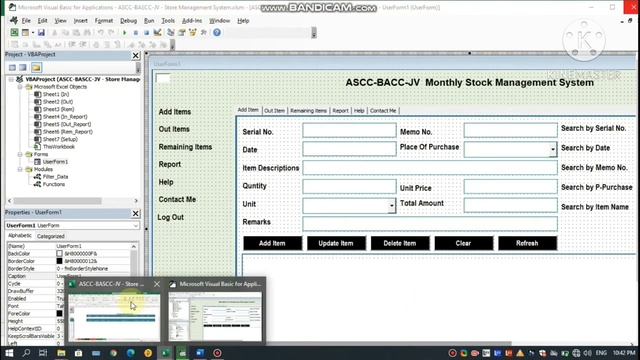640x360 pixels.
Task: Click the Refresh button on the form
Action: pos(527,243)
